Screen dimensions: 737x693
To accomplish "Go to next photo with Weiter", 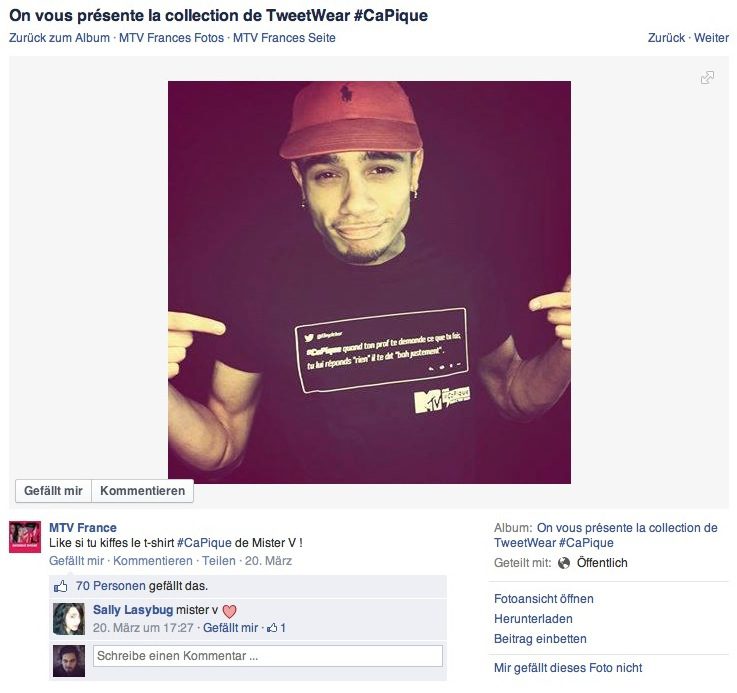I will pyautogui.click(x=711, y=38).
